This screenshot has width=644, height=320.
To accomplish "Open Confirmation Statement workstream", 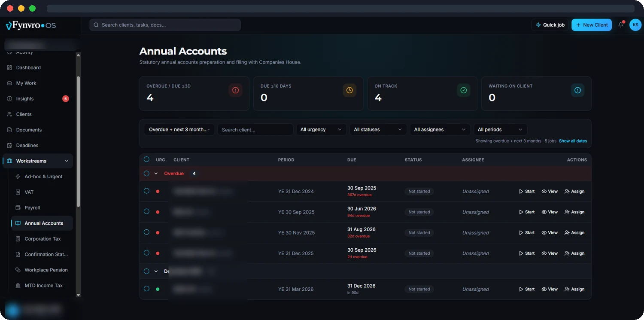I will (x=42, y=254).
